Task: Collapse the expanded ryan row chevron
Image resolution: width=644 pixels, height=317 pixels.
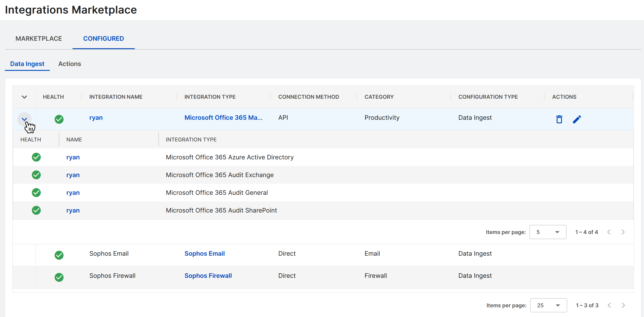Action: click(24, 119)
